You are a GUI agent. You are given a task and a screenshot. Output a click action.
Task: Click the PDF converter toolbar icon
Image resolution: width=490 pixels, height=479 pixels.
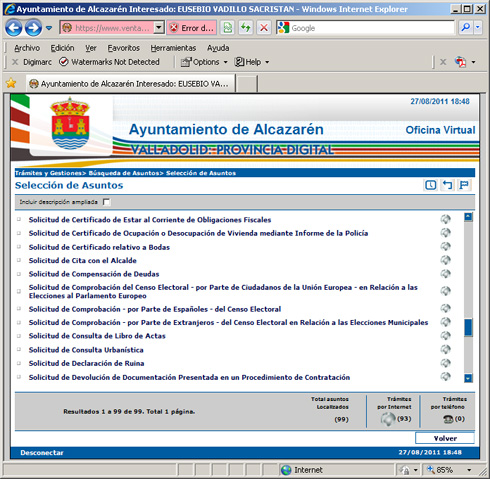(x=461, y=62)
